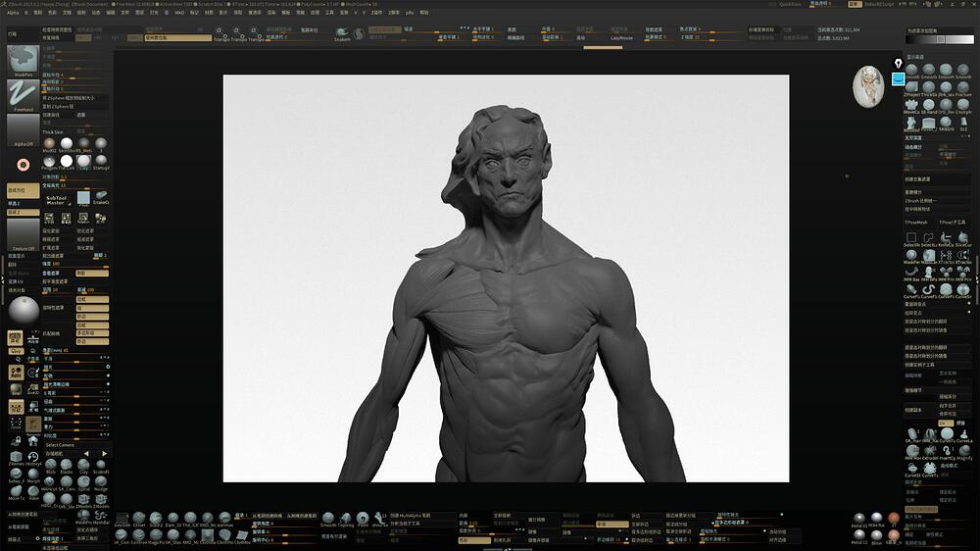The image size is (980, 551).
Task: Open the pifu menu
Action: click(410, 13)
